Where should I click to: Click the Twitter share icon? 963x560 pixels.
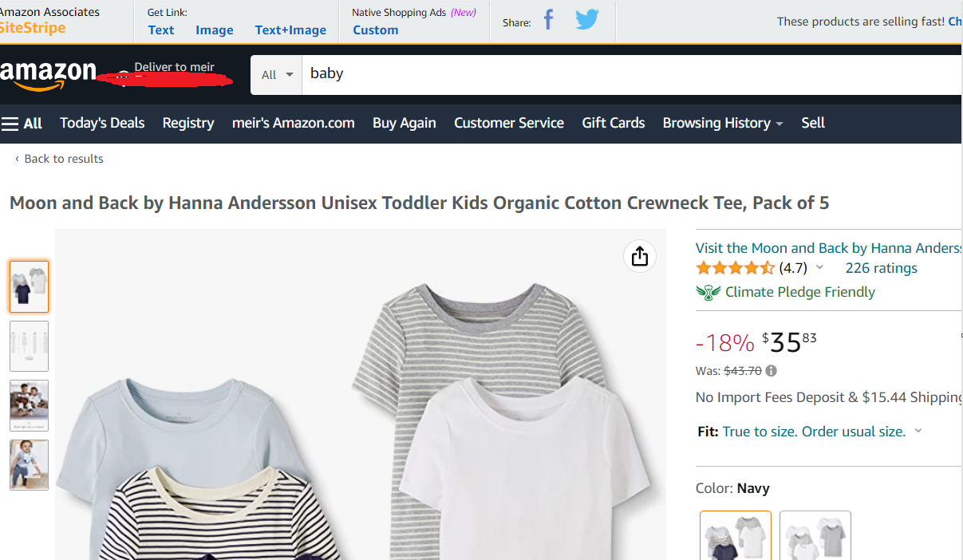[x=586, y=20]
